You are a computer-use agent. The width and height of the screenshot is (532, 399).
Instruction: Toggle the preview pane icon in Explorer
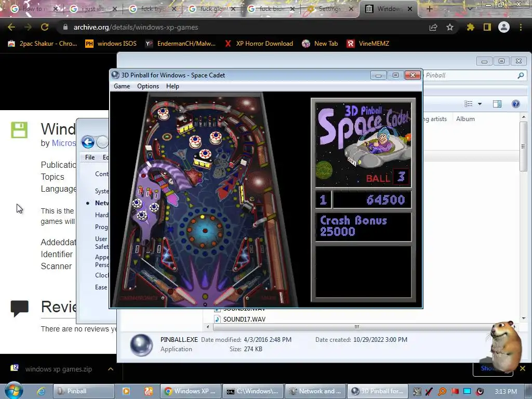497,104
